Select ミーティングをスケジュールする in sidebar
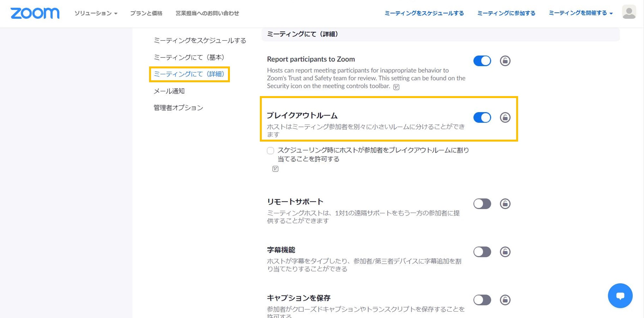Viewport: 644px width, 318px height. pyautogui.click(x=200, y=40)
